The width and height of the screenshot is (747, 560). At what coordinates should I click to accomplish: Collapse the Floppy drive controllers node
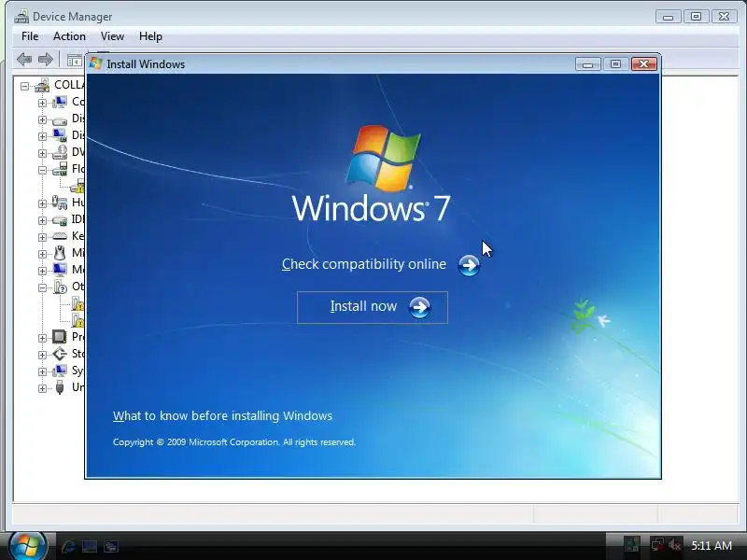click(42, 170)
